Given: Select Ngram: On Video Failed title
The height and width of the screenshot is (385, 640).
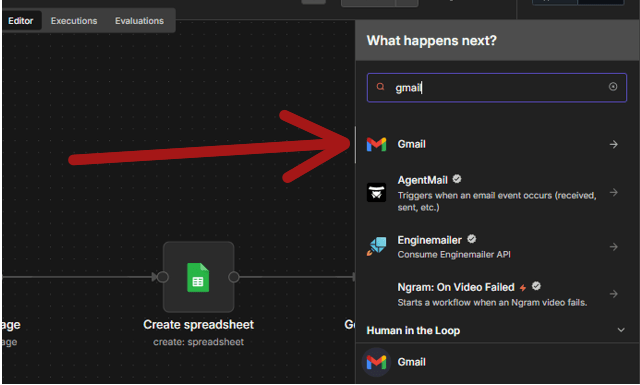Looking at the screenshot, I should pos(456,287).
